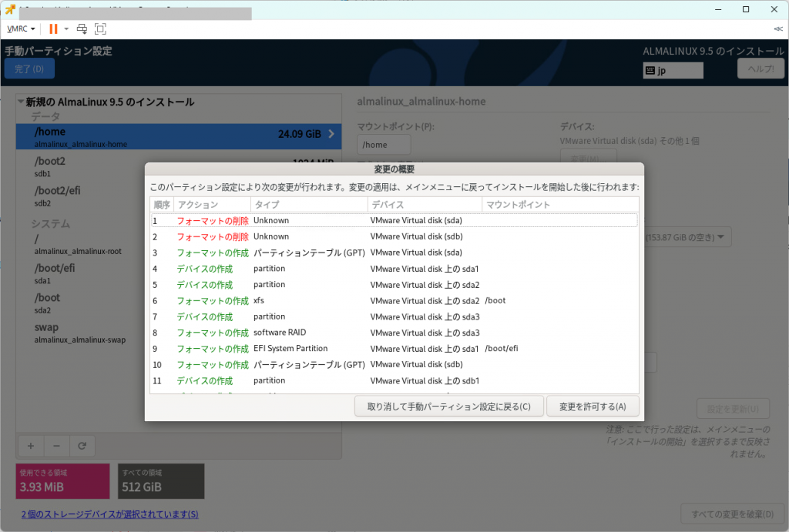Open the VMRC menu
Image resolution: width=789 pixels, height=532 pixels.
[x=21, y=28]
